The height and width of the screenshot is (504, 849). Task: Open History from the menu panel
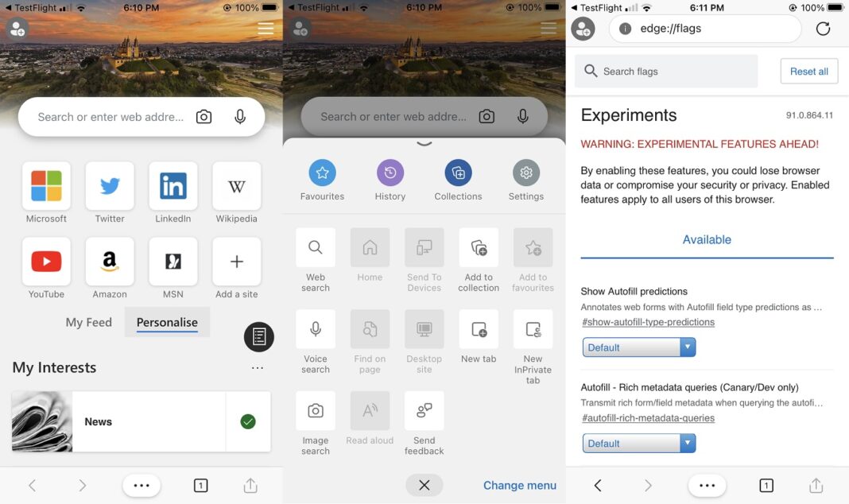click(390, 173)
